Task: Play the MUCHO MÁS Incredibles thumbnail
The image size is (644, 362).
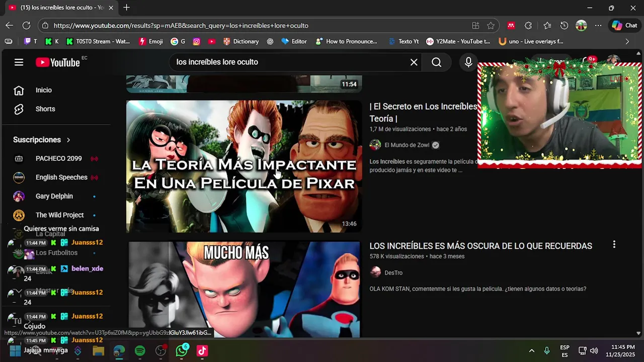Action: (244, 290)
